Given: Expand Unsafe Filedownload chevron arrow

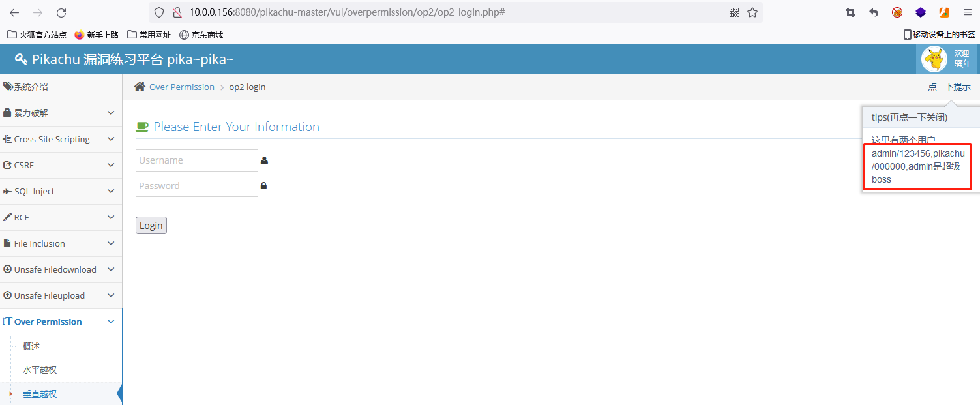Looking at the screenshot, I should (x=111, y=269).
